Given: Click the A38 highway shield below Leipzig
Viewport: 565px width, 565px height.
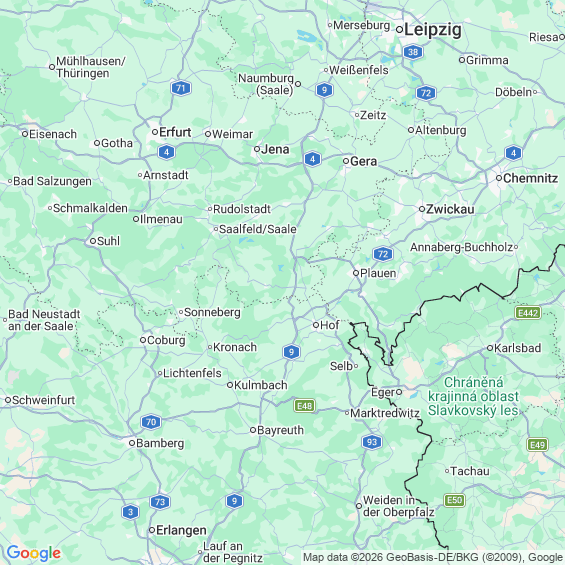Looking at the screenshot, I should pyautogui.click(x=413, y=52).
